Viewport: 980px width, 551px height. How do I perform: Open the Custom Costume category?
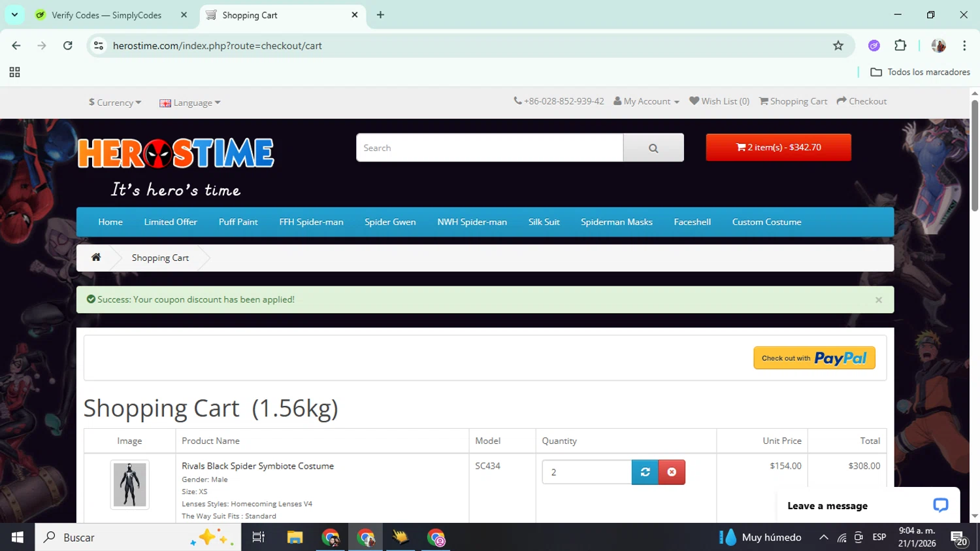766,222
